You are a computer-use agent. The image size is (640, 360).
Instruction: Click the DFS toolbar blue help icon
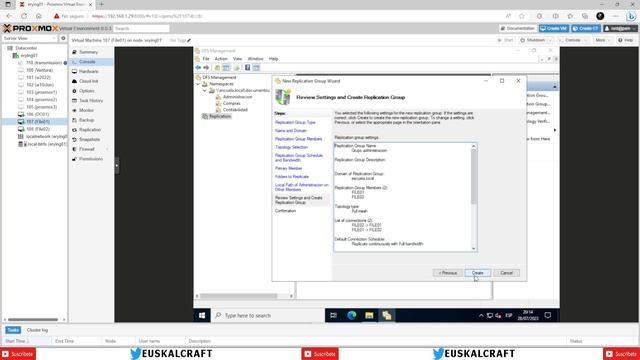coord(247,68)
